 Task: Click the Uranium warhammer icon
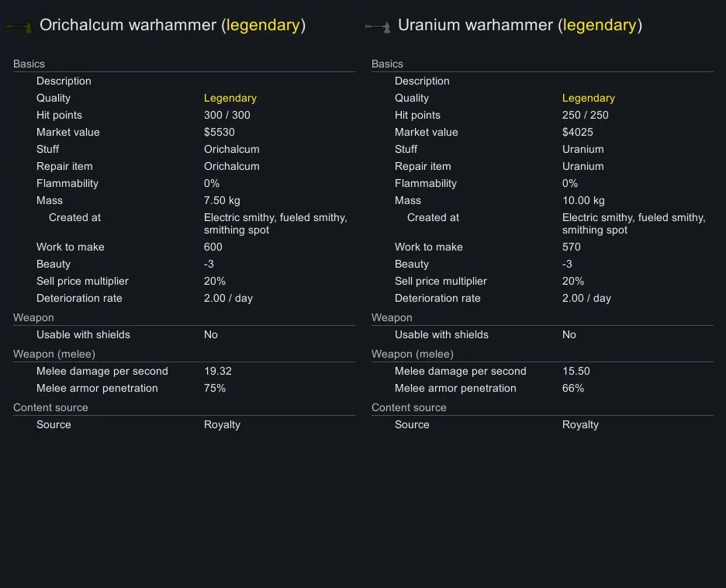tap(377, 28)
